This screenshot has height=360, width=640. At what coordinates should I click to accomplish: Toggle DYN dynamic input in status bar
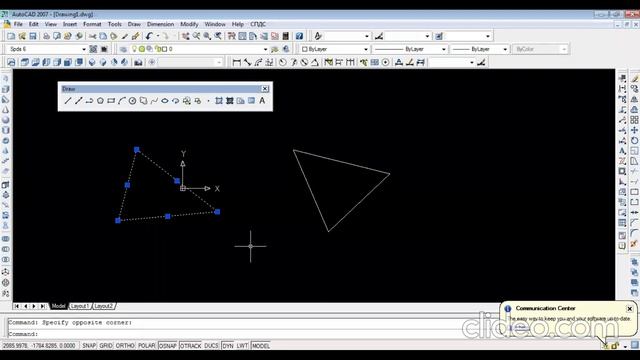coord(228,346)
